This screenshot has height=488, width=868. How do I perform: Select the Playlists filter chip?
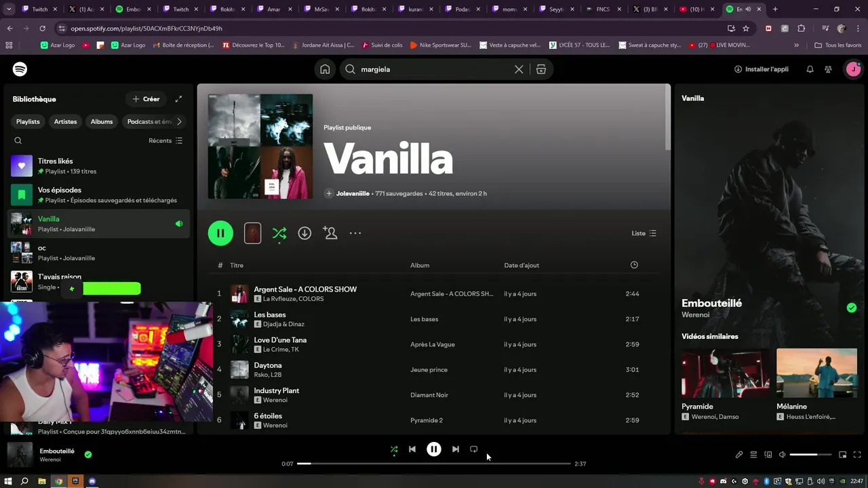[28, 121]
